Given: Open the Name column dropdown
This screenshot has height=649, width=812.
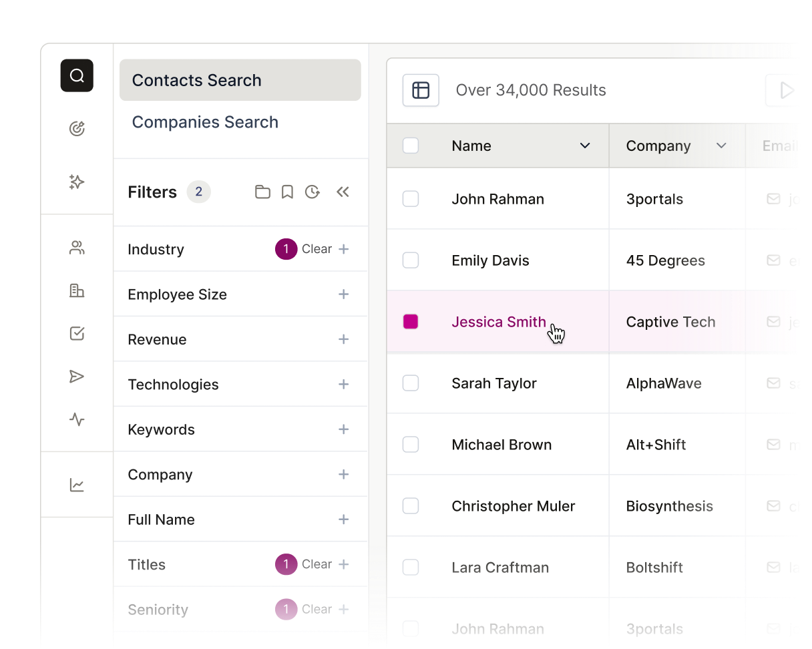Looking at the screenshot, I should pyautogui.click(x=586, y=146).
